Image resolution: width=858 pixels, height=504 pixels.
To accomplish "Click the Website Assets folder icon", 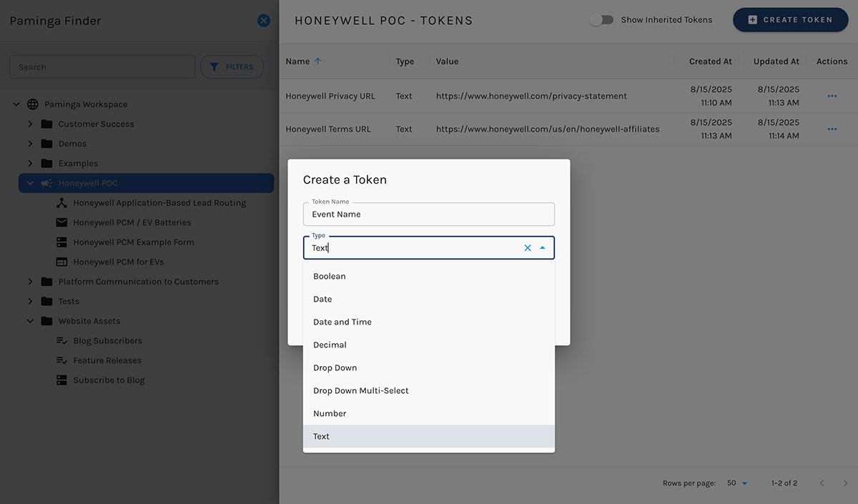I will [x=47, y=321].
